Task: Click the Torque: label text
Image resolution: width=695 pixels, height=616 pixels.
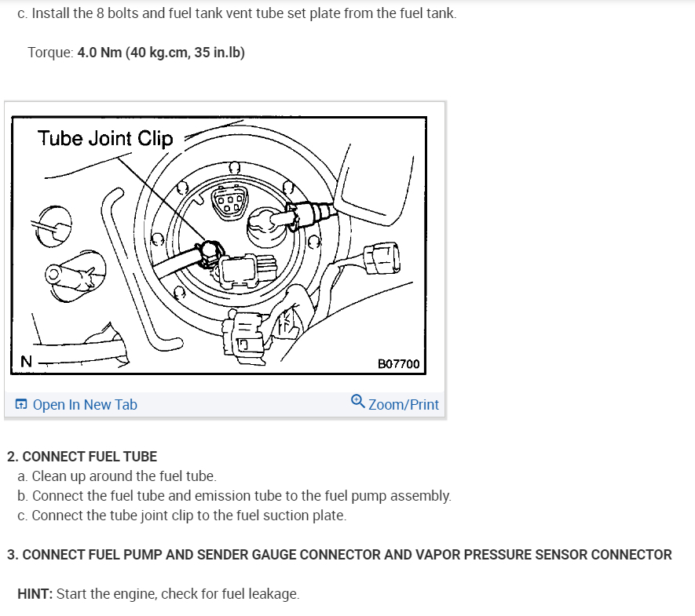Action: (x=50, y=53)
